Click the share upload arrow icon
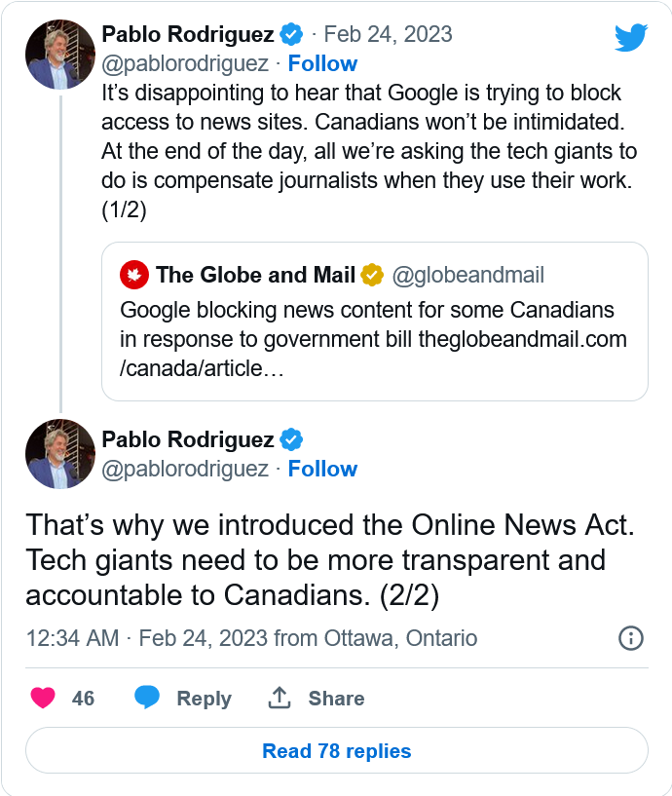The width and height of the screenshot is (672, 796). [x=280, y=698]
